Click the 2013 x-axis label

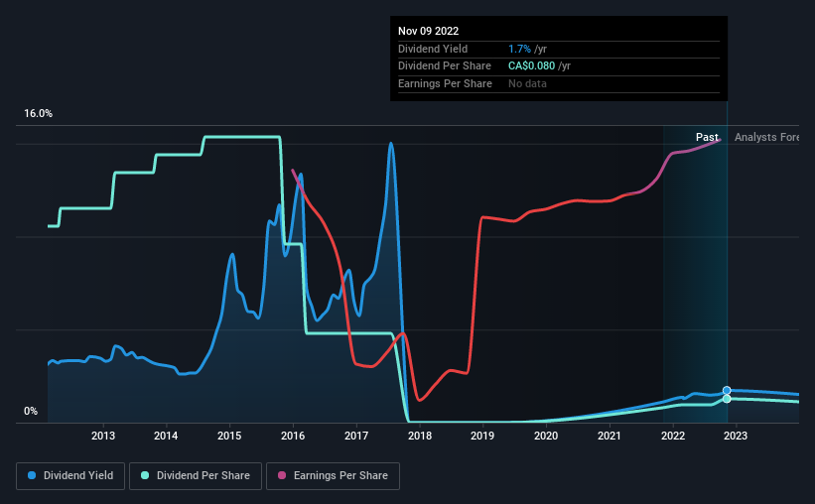103,436
